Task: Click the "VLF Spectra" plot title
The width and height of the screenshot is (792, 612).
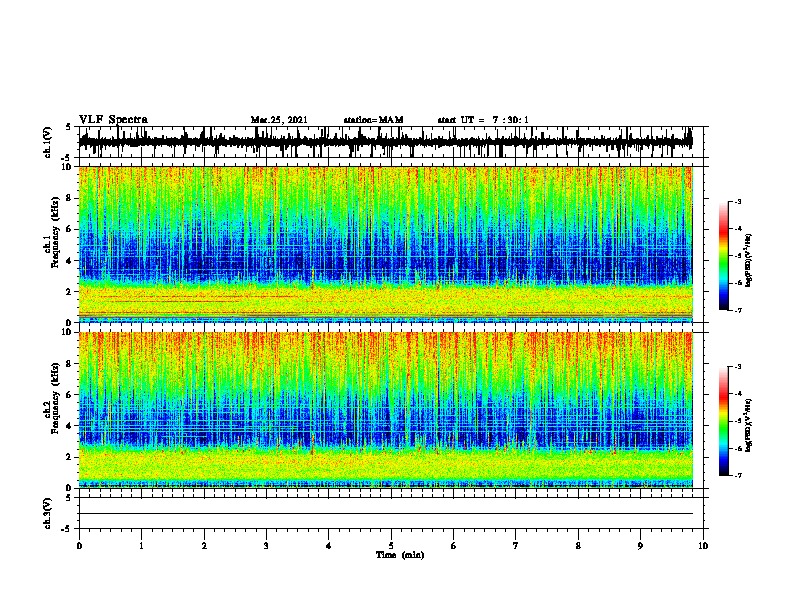Action: [x=113, y=120]
